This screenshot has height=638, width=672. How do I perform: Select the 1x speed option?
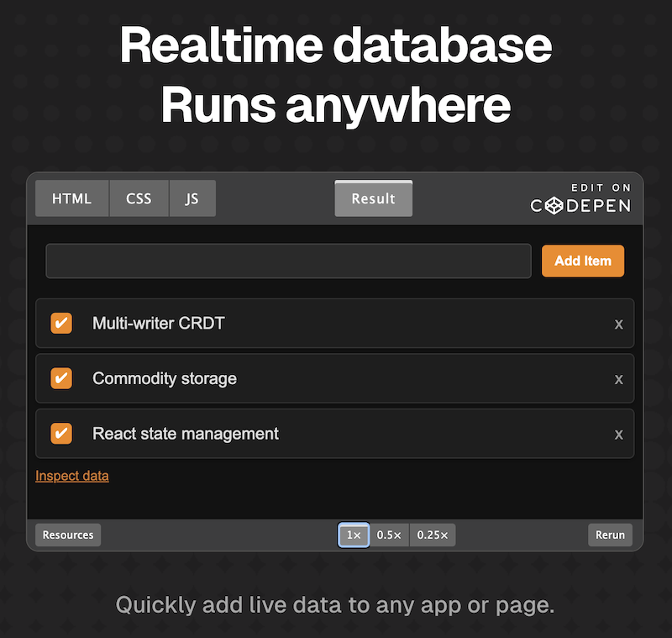354,535
